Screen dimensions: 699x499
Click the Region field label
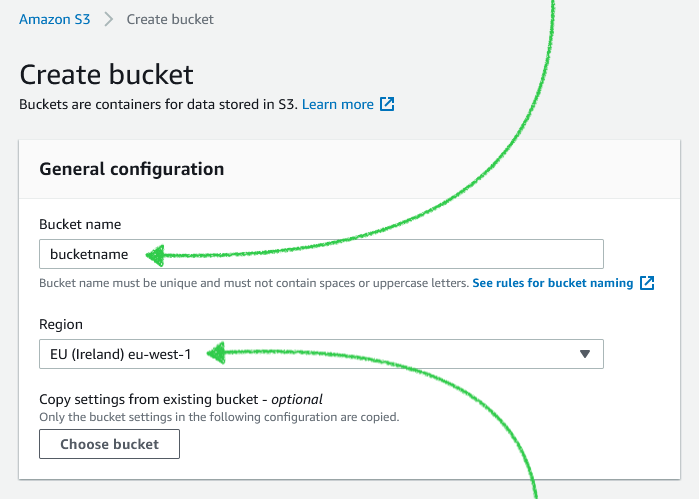tap(61, 324)
